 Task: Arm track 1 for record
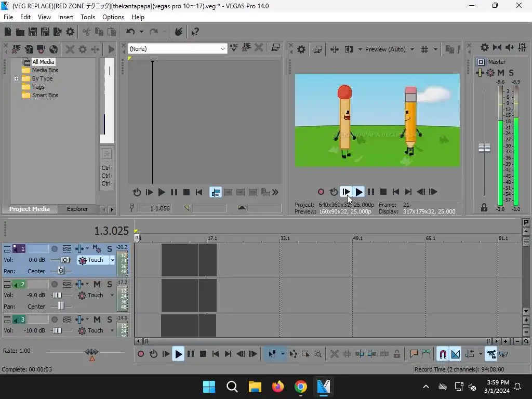point(54,249)
